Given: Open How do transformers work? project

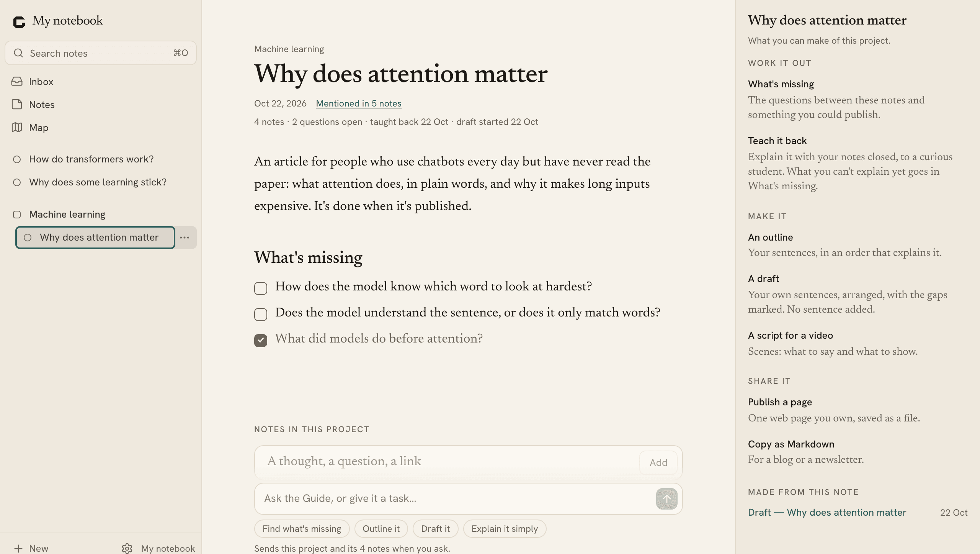Looking at the screenshot, I should coord(101,159).
